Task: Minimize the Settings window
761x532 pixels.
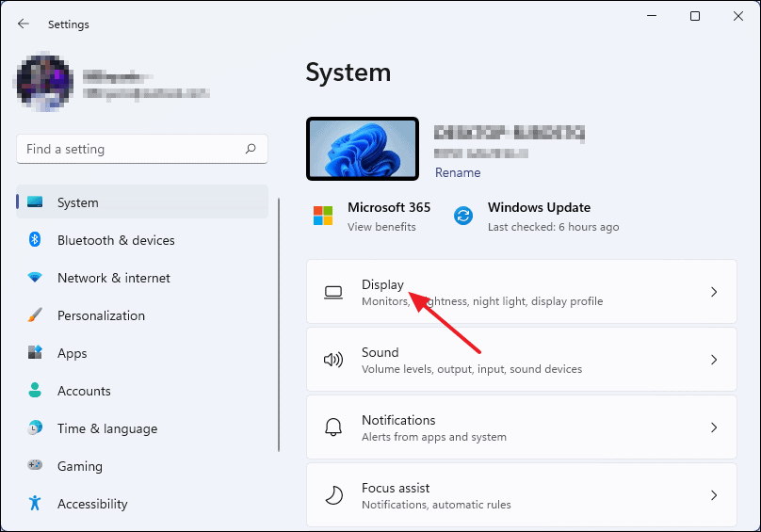Action: pyautogui.click(x=652, y=16)
